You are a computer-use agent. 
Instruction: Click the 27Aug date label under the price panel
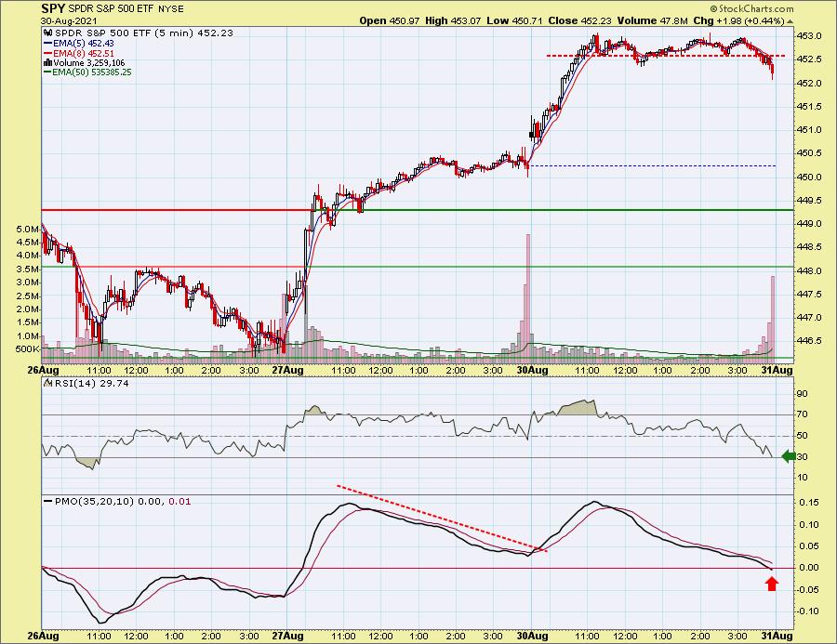coord(287,370)
